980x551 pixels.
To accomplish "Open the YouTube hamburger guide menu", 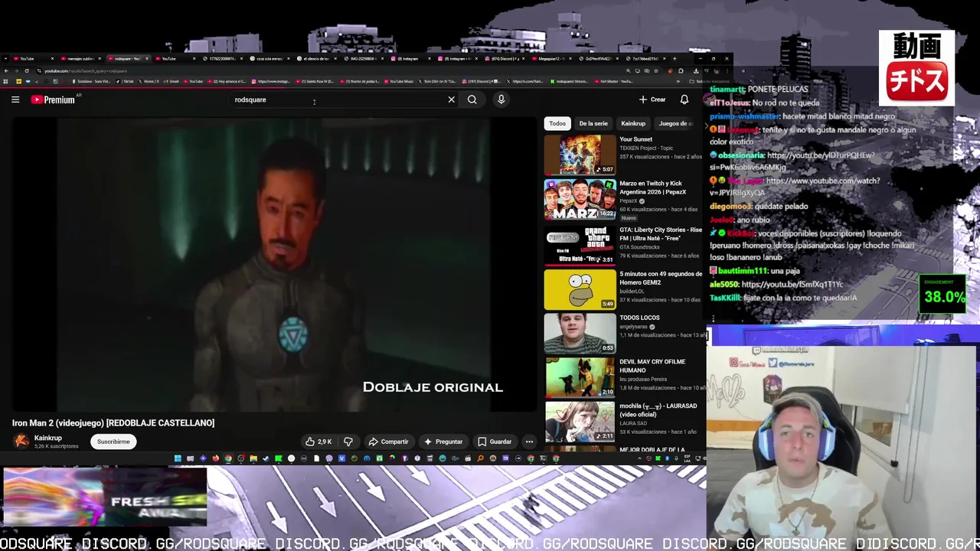I will (15, 99).
